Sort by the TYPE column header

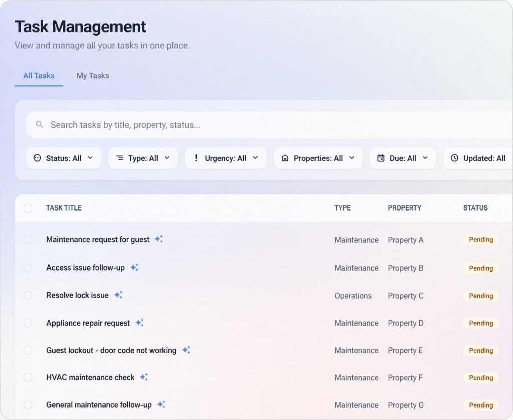[343, 208]
